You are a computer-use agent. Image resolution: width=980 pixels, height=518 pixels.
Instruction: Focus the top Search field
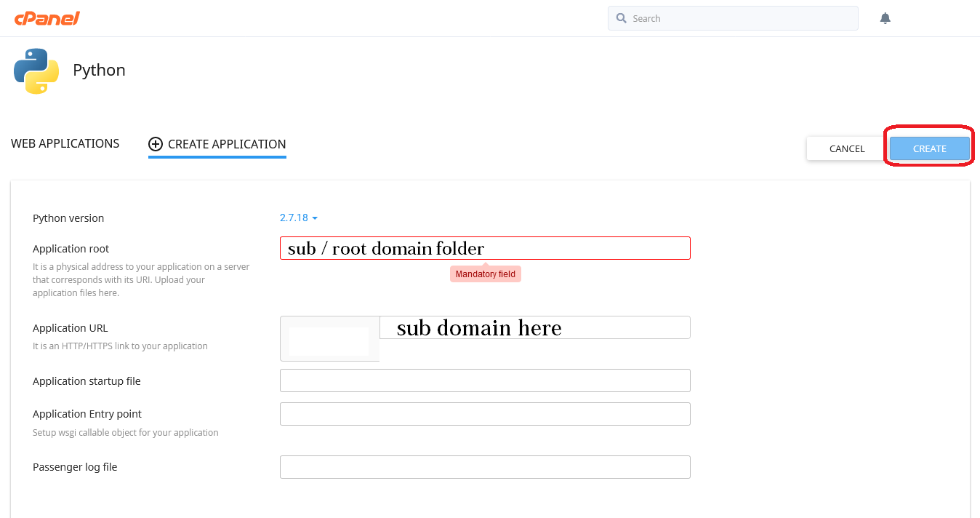point(733,18)
